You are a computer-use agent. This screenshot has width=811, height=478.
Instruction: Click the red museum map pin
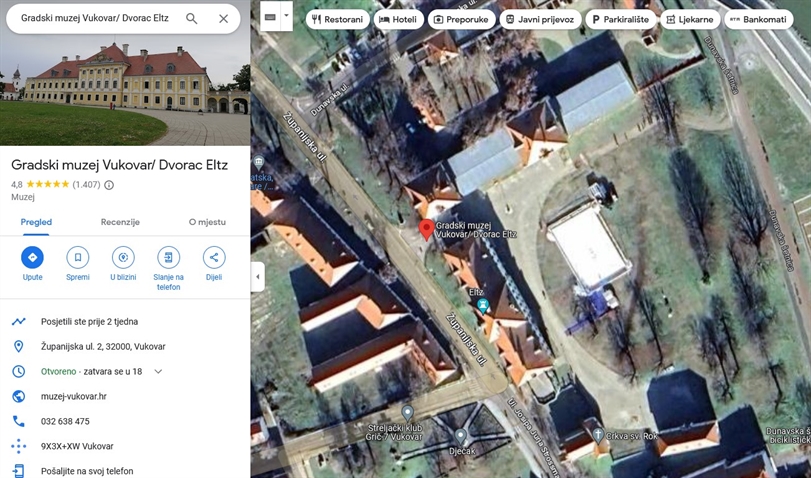click(426, 229)
